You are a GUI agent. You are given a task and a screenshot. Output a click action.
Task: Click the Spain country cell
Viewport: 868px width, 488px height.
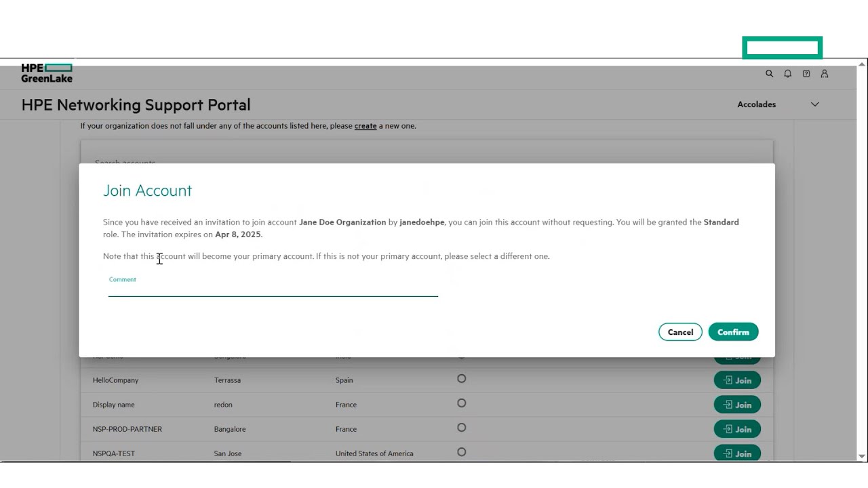click(x=345, y=380)
